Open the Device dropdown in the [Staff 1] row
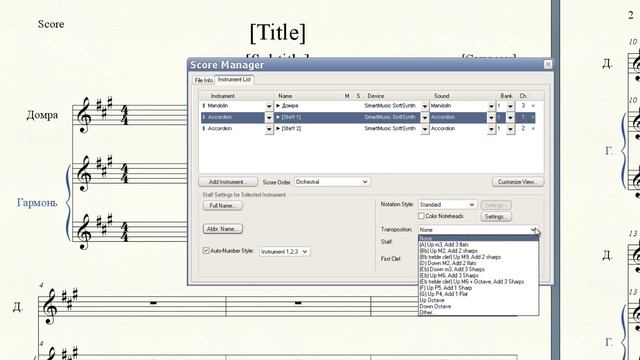This screenshot has width=640, height=360. (x=424, y=118)
